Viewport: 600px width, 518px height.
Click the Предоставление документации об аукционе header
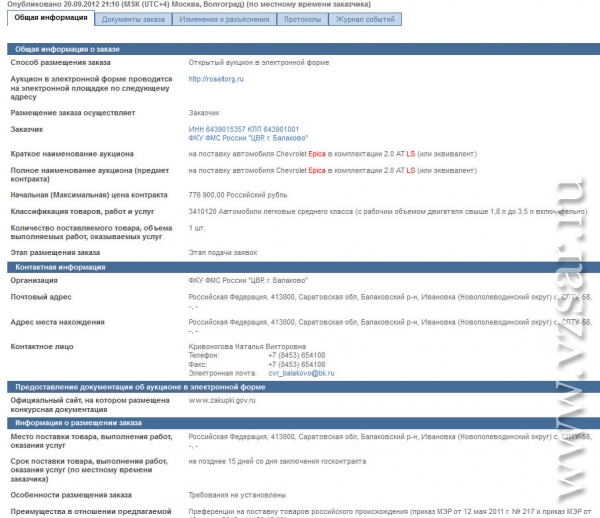137,386
